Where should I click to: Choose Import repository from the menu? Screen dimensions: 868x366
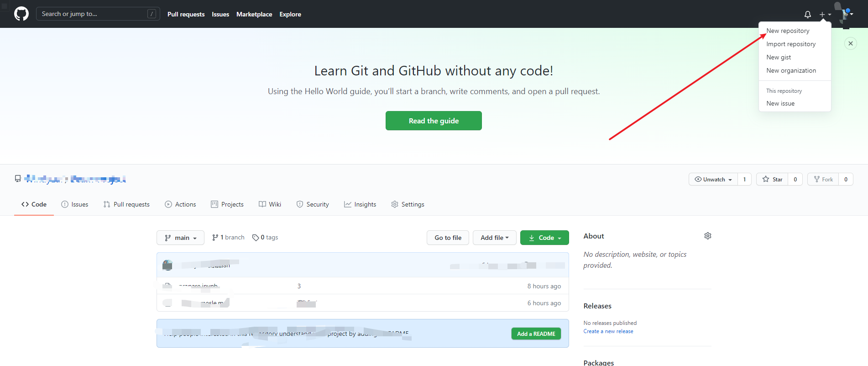click(795, 44)
